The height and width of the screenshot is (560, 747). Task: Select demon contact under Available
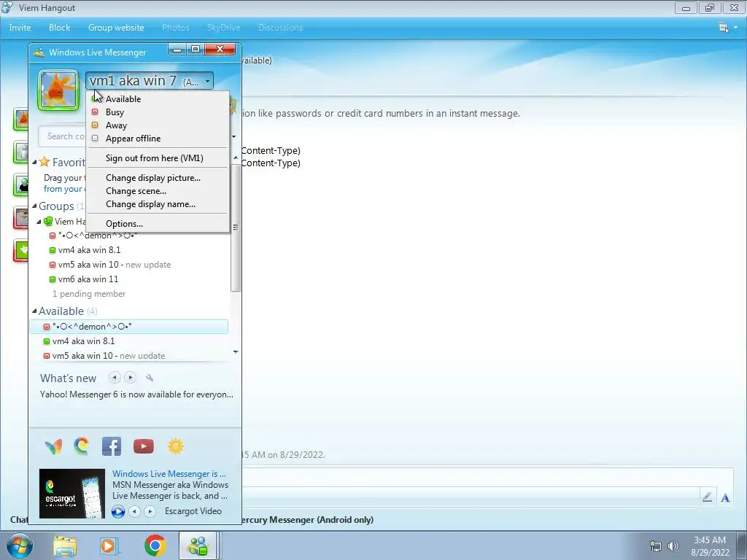pos(128,327)
